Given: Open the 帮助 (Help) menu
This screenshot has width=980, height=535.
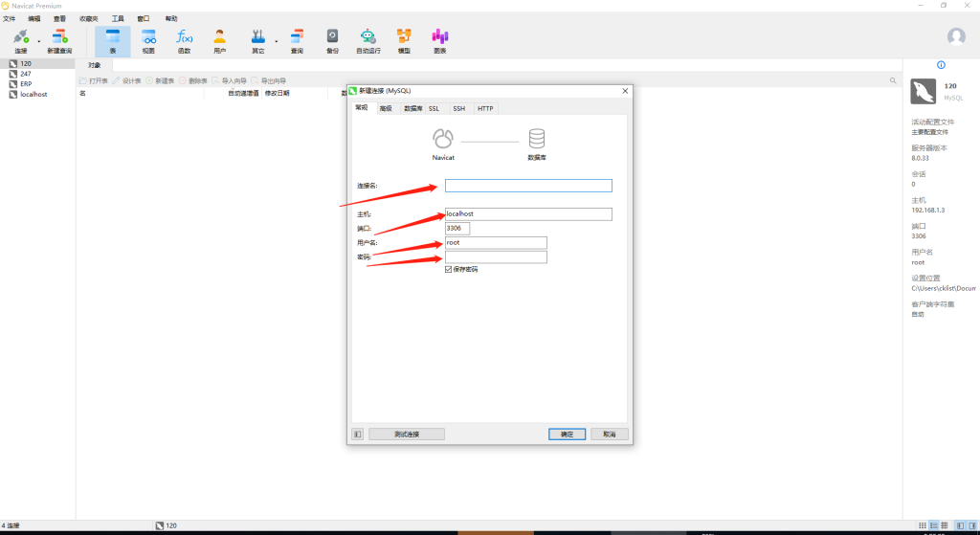Looking at the screenshot, I should coord(171,19).
